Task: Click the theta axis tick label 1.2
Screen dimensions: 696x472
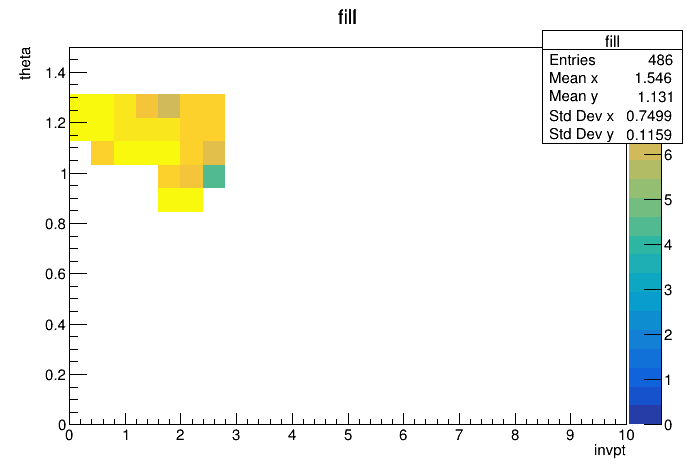Action: pyautogui.click(x=55, y=123)
